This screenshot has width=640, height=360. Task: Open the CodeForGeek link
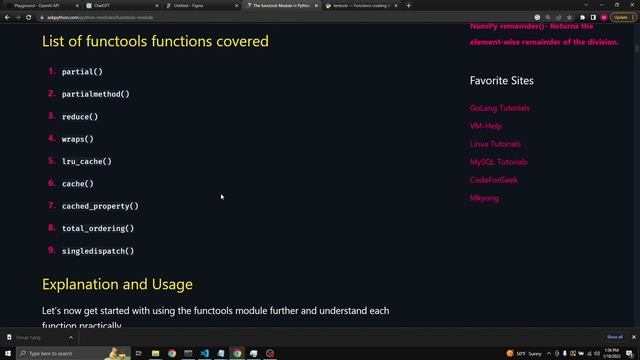coord(493,180)
